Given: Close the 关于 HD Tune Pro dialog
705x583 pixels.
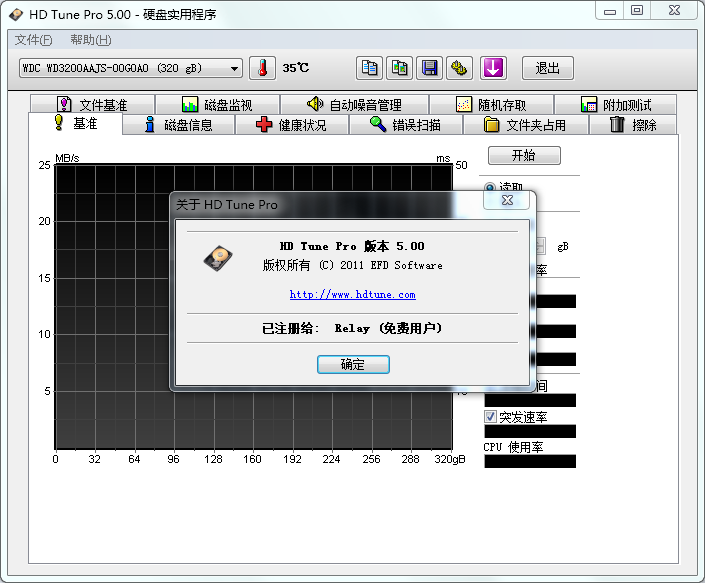Looking at the screenshot, I should click(x=507, y=200).
